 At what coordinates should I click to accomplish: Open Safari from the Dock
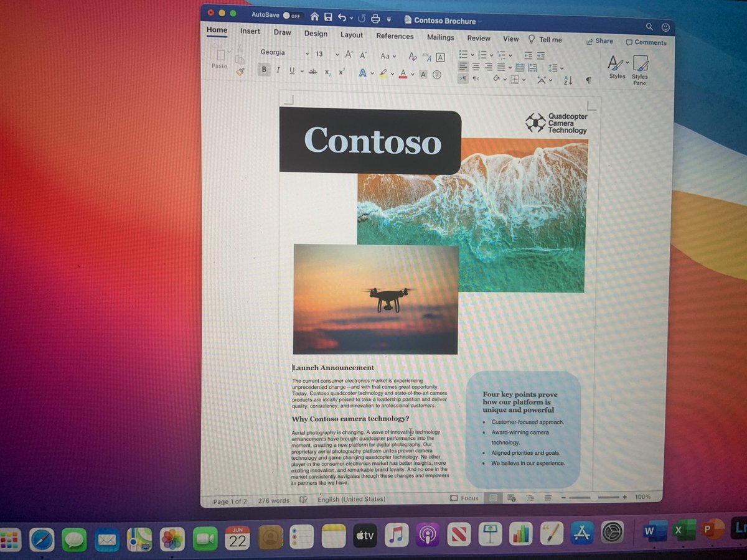click(x=42, y=539)
